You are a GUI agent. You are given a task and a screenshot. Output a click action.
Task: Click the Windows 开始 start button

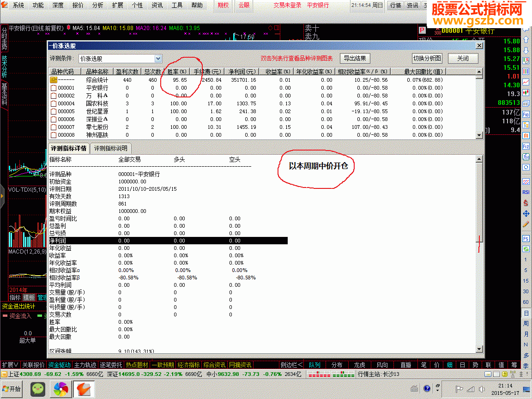coord(11,389)
